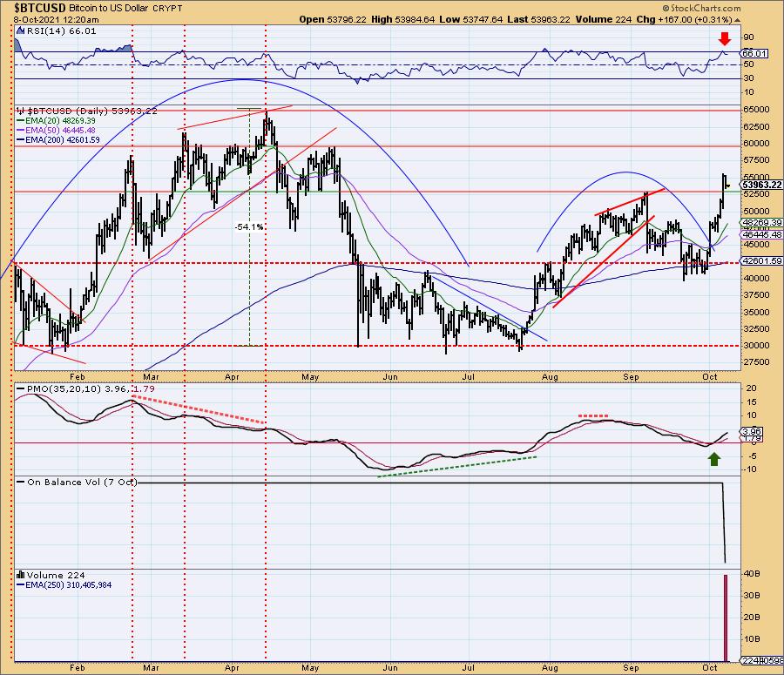
Task: Click the Jun label below price chart
Action: (x=390, y=377)
